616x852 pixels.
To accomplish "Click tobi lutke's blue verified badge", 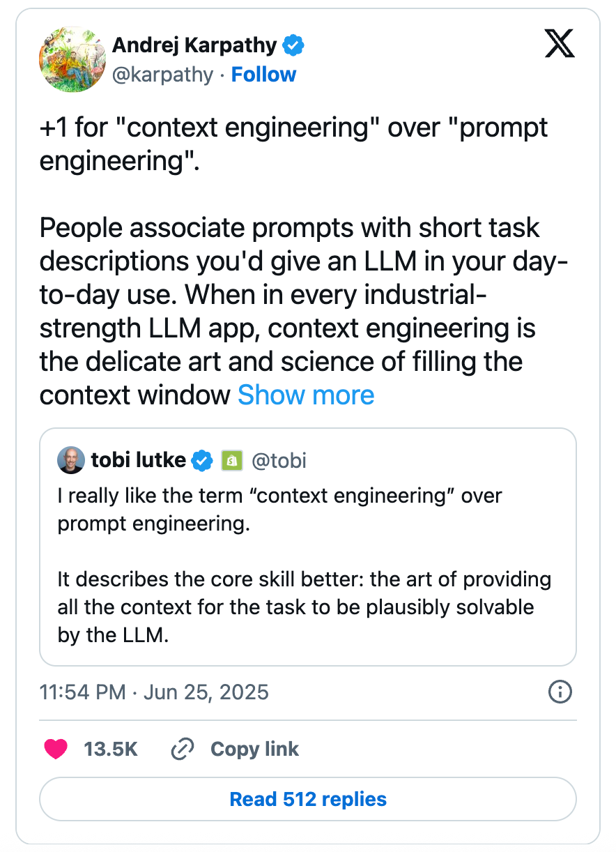I will click(x=202, y=460).
